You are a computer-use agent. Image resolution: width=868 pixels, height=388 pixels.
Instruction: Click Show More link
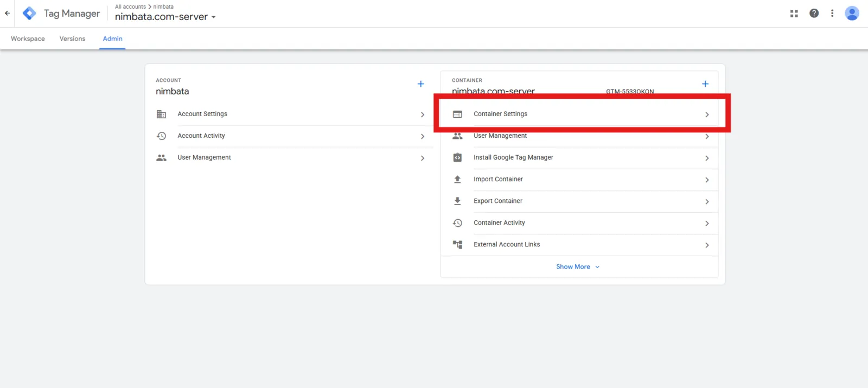tap(578, 266)
